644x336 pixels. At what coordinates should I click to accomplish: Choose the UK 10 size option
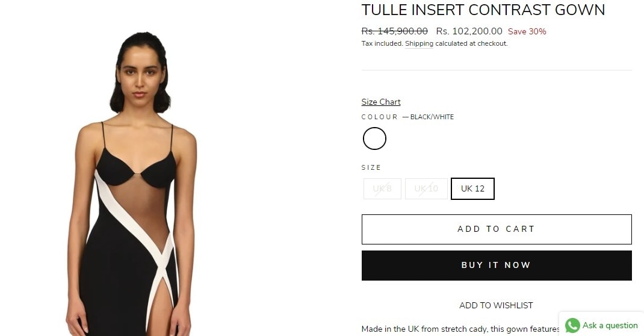(x=426, y=188)
